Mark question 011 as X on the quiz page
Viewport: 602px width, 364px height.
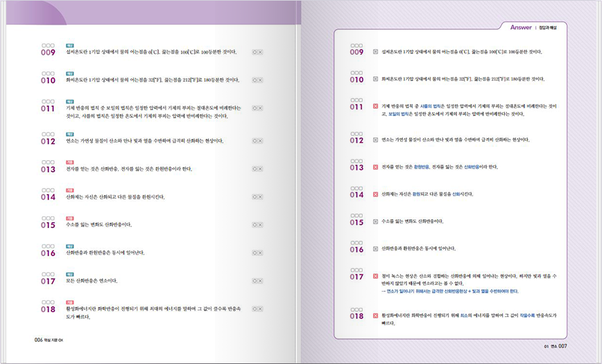tap(261, 109)
